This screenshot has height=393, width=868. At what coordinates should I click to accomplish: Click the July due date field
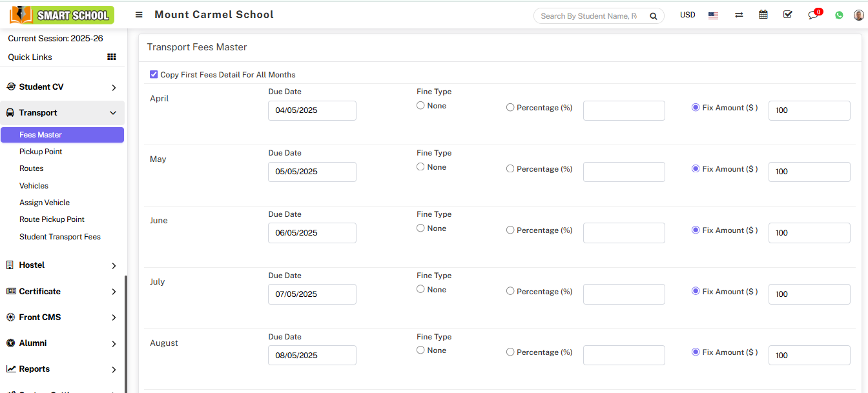click(312, 294)
